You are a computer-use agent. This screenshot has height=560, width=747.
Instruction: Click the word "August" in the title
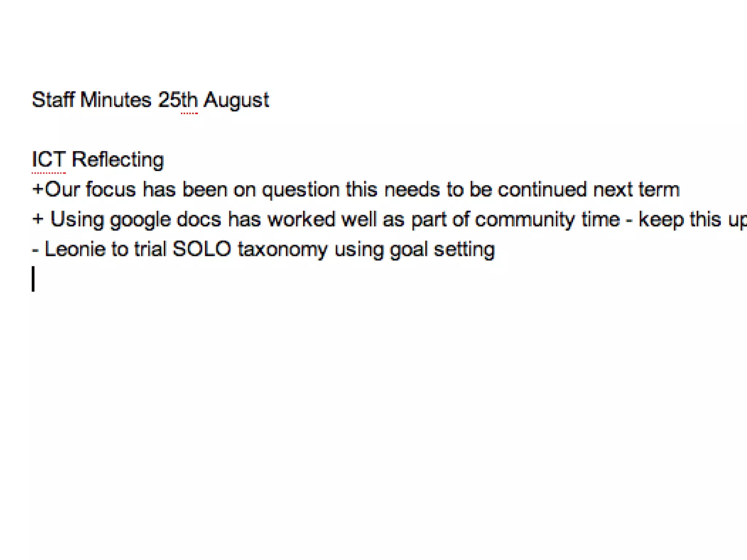point(236,101)
